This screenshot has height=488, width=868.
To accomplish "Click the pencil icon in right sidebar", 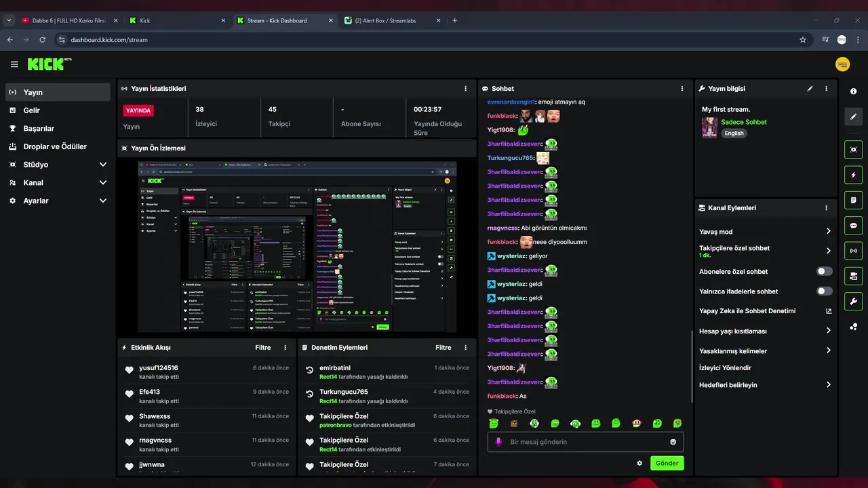I will 853,117.
